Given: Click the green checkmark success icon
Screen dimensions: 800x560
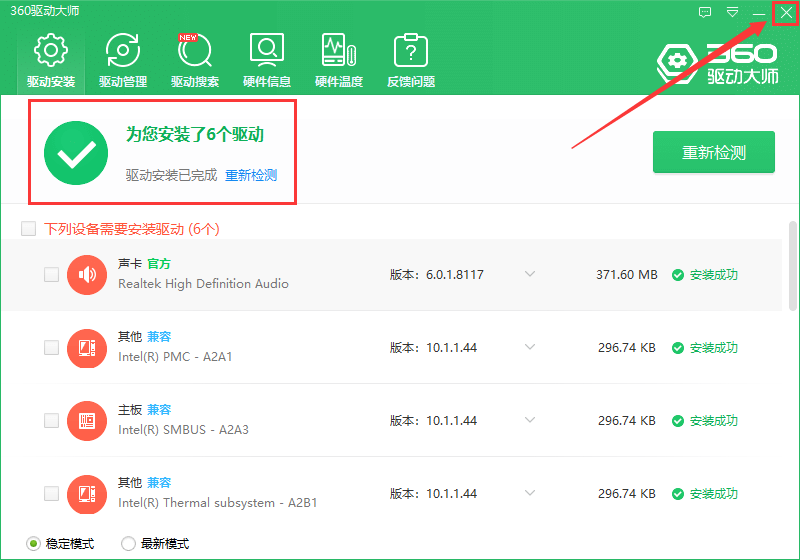Looking at the screenshot, I should point(76,153).
